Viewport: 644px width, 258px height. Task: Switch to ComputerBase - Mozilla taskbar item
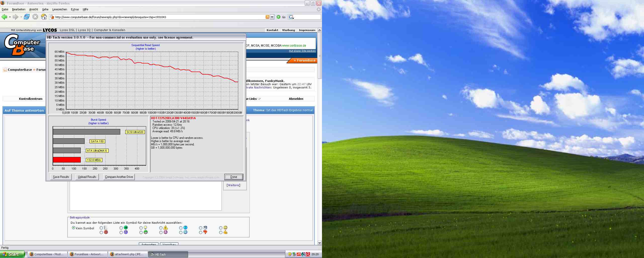(x=47, y=254)
